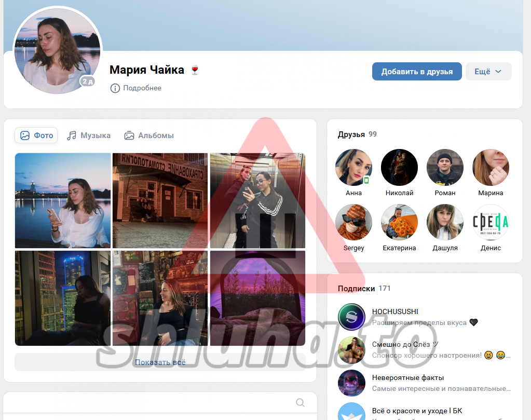
Task: Switch to the Музыка tab
Action: pyautogui.click(x=89, y=136)
